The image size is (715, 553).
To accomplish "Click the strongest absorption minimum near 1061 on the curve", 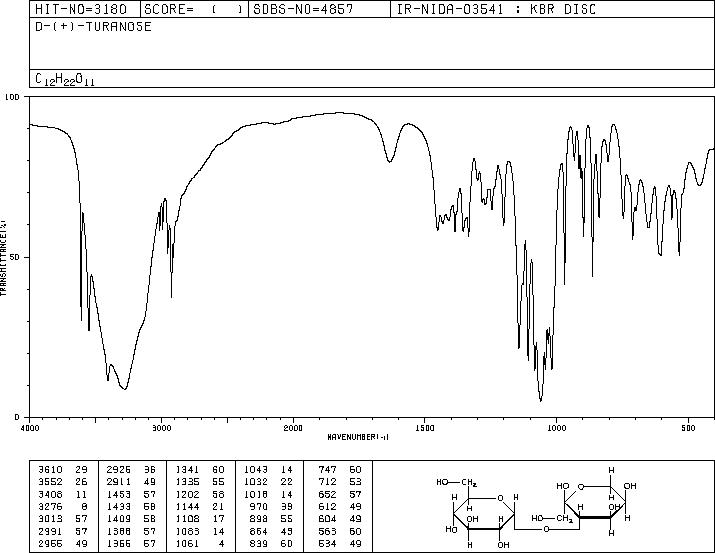I will pos(541,400).
